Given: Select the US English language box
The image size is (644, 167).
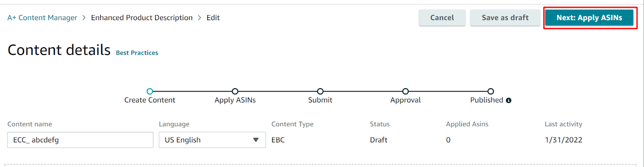Looking at the screenshot, I should pyautogui.click(x=205, y=140).
